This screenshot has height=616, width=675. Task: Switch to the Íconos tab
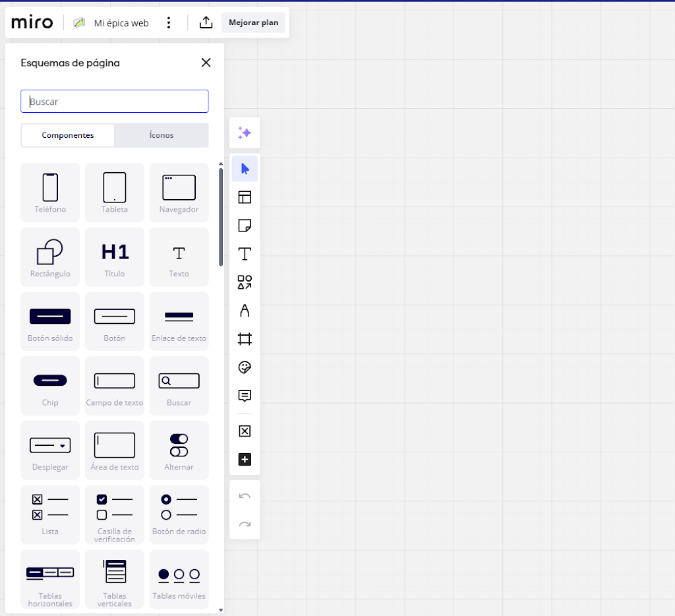pos(161,135)
